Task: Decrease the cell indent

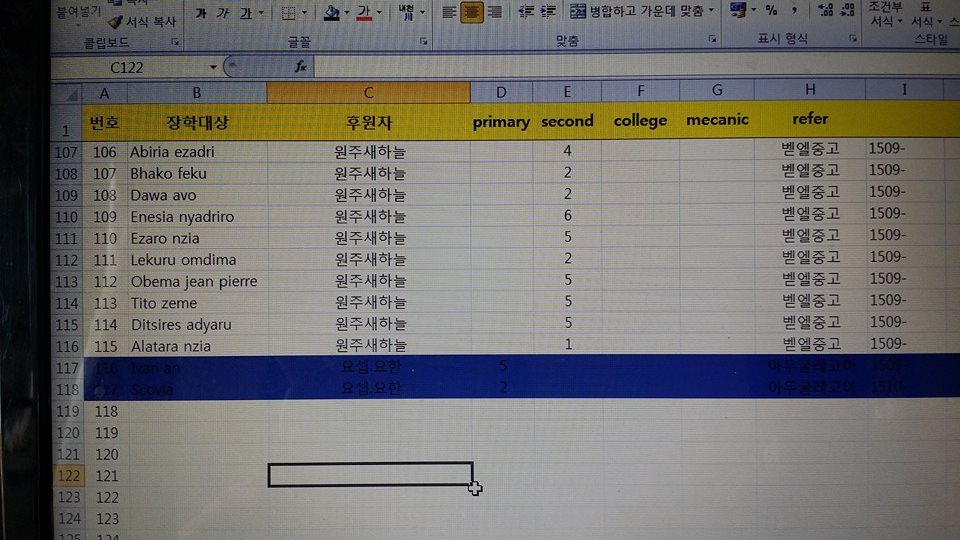Action: click(x=525, y=12)
